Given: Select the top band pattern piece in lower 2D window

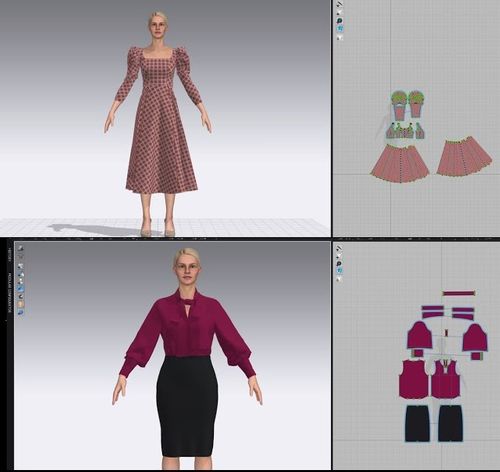Looking at the screenshot, I should point(458,293).
